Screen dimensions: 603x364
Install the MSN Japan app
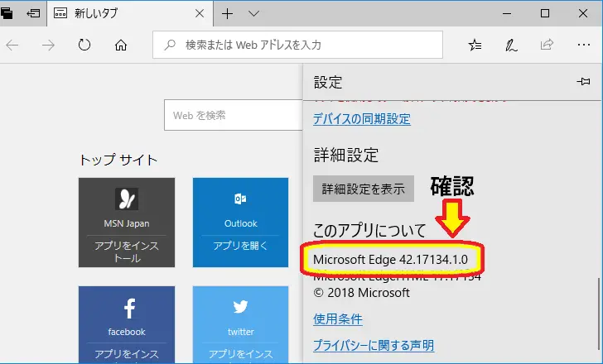[127, 251]
